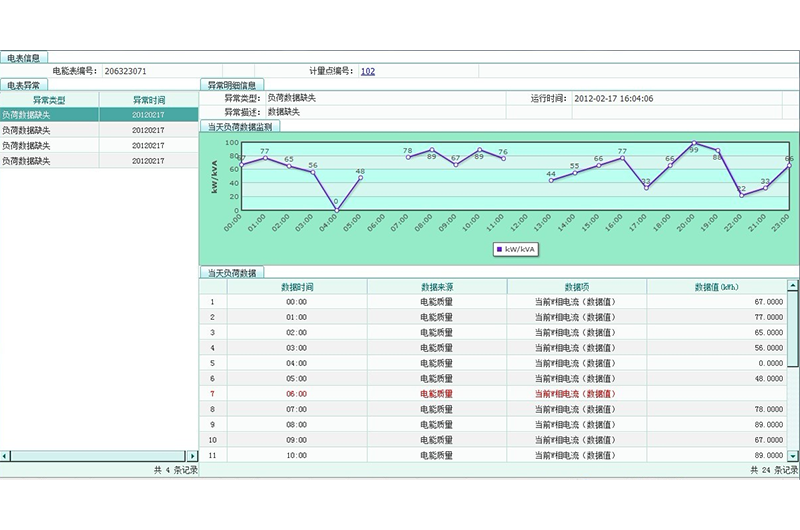Click the 数据时间 column header
Viewport: 800px width, 530px height.
click(x=297, y=286)
